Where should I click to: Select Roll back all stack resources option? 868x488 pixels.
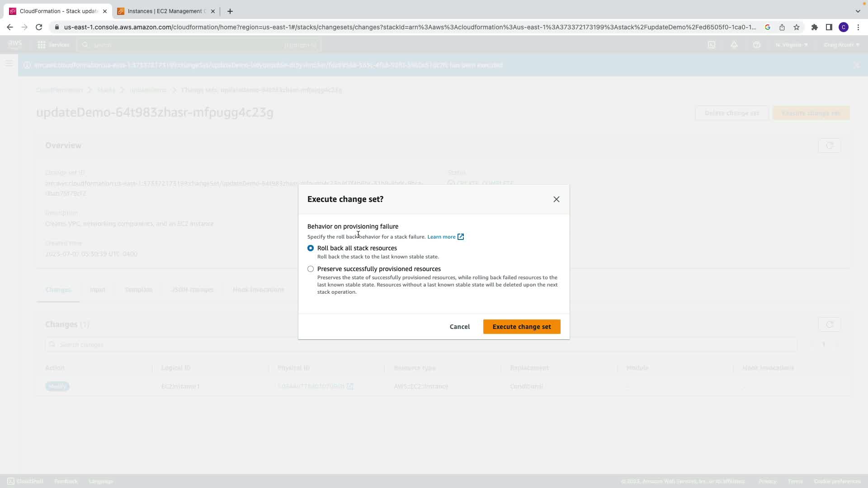(x=311, y=248)
